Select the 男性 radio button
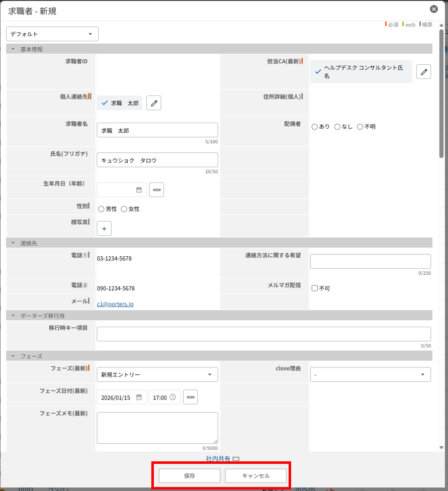Image resolution: width=448 pixels, height=491 pixels. [x=101, y=209]
